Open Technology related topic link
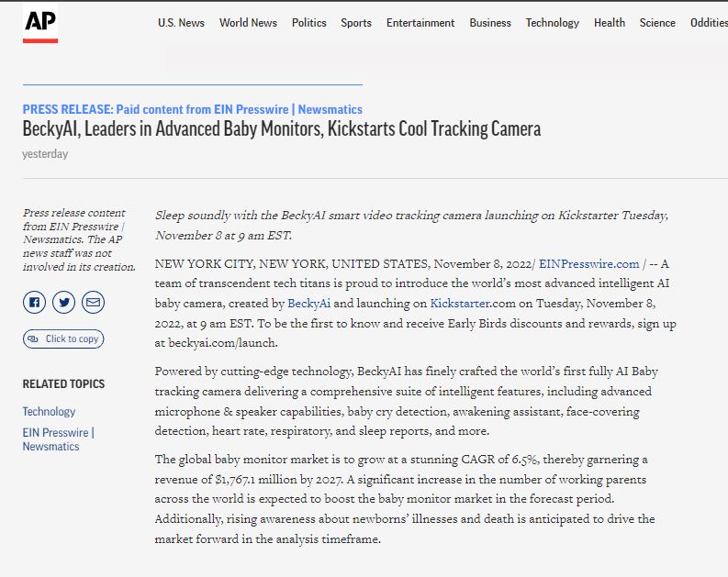 [x=49, y=411]
